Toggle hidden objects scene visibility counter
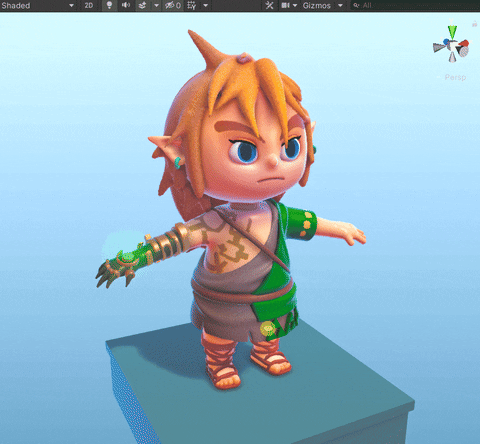480x444 pixels. pyautogui.click(x=173, y=5)
